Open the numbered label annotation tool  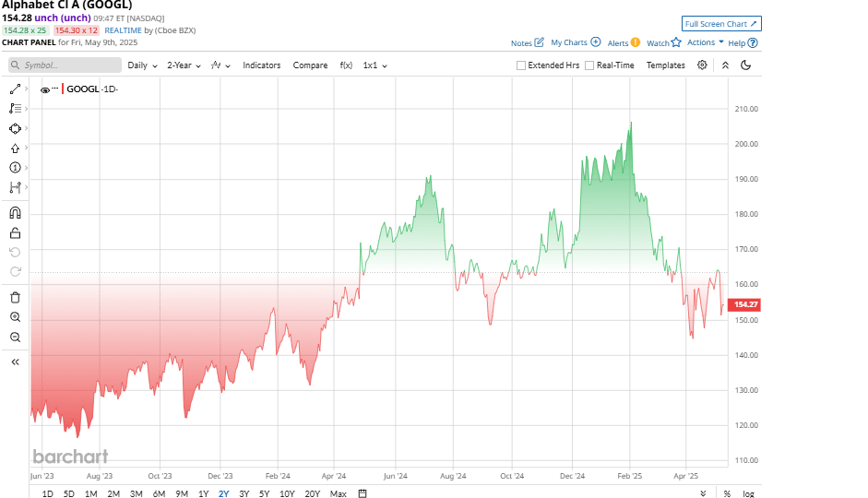(x=15, y=168)
